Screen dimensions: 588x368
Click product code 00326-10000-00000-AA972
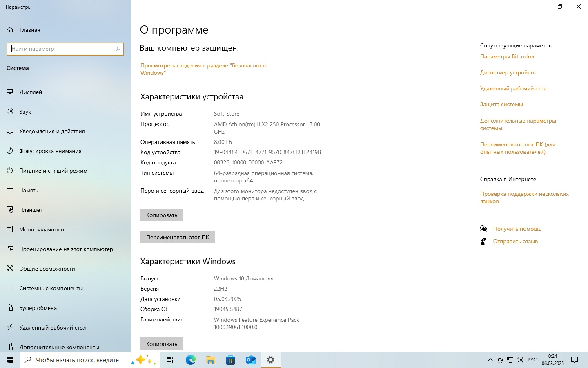248,162
